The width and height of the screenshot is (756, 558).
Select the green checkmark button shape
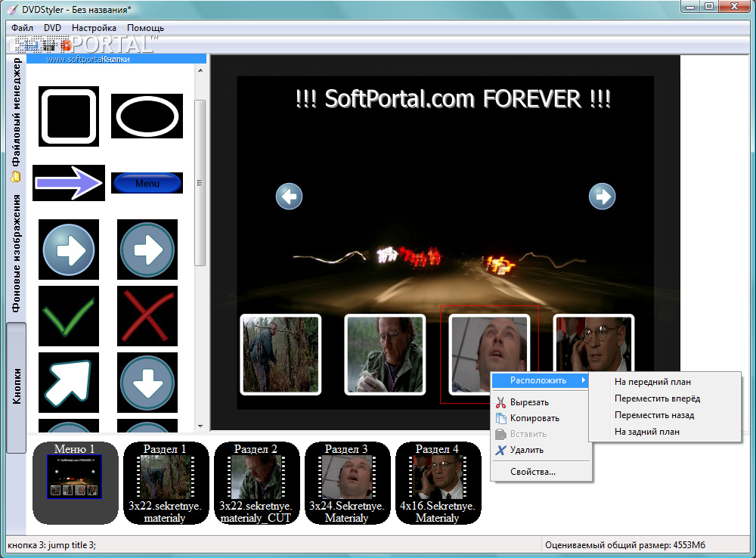coord(69,316)
